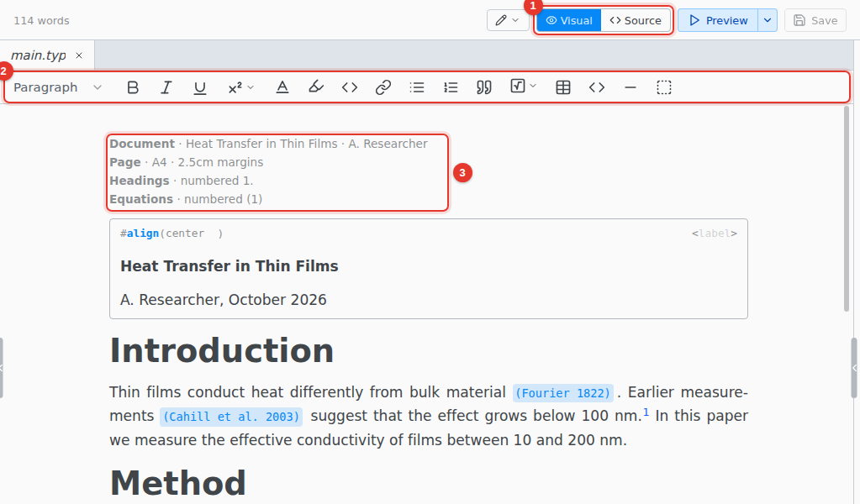
Task: Switch to Visual editor mode
Action: click(x=569, y=20)
